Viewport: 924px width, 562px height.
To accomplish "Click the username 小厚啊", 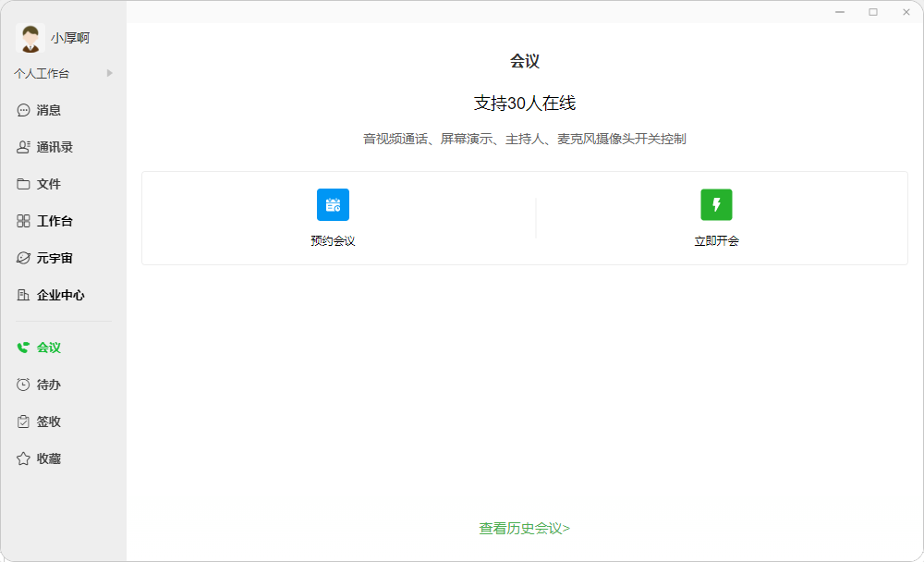I will 70,38.
